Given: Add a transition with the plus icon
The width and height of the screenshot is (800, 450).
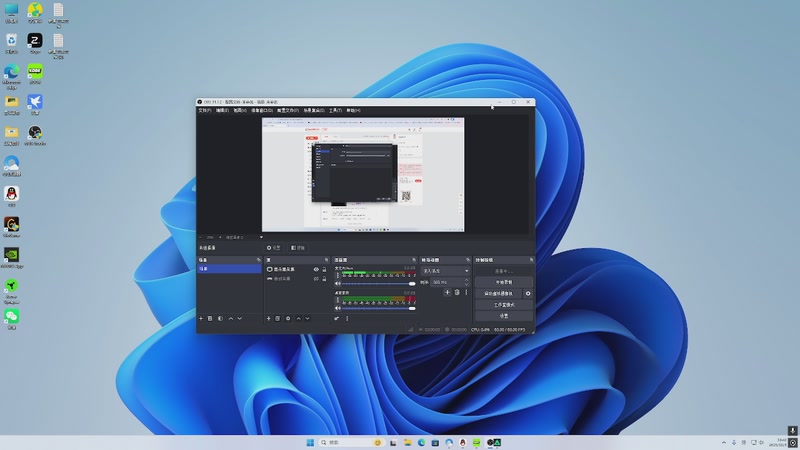Looking at the screenshot, I should click(447, 292).
